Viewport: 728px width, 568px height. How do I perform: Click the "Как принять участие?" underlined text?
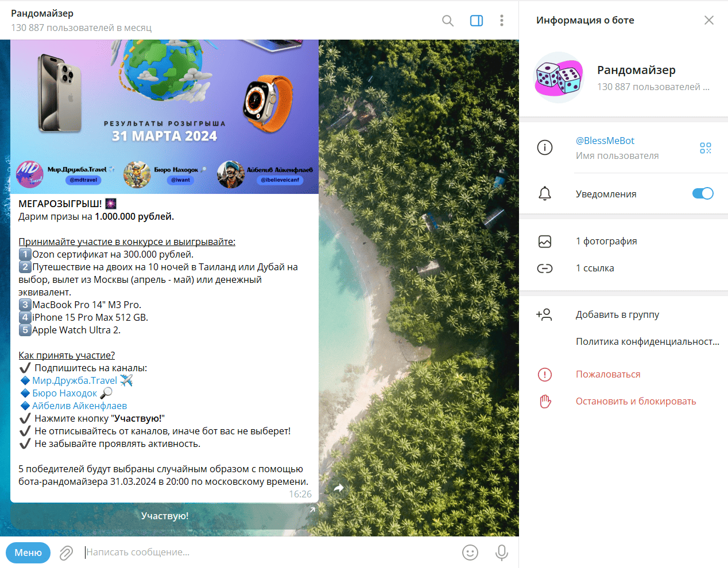click(x=67, y=355)
